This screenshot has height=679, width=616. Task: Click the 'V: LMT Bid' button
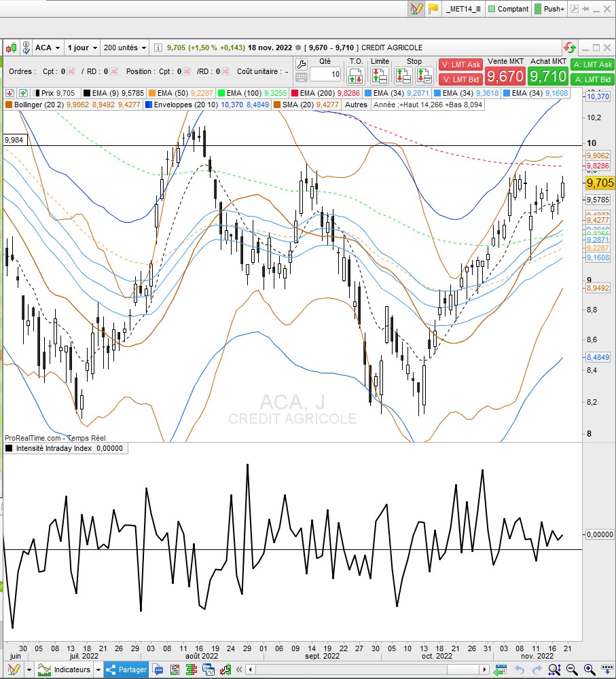[461, 79]
